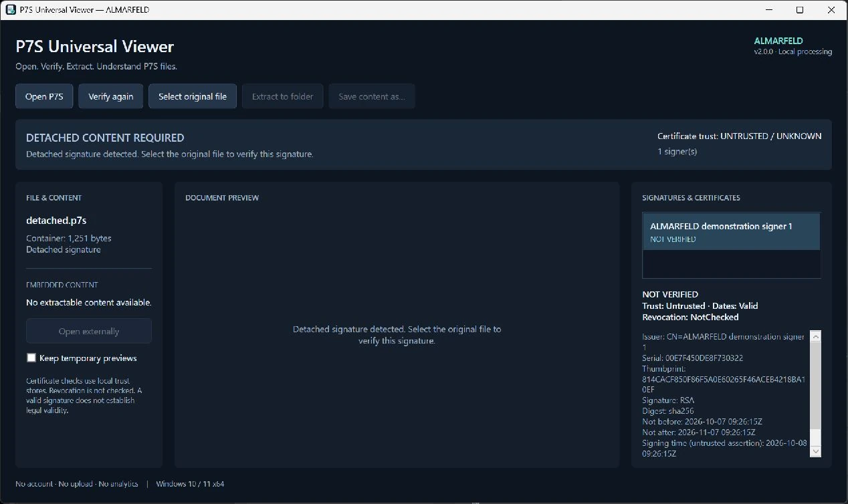This screenshot has width=848, height=504.
Task: Click scroll down arrow in certificate details
Action: pos(815,451)
